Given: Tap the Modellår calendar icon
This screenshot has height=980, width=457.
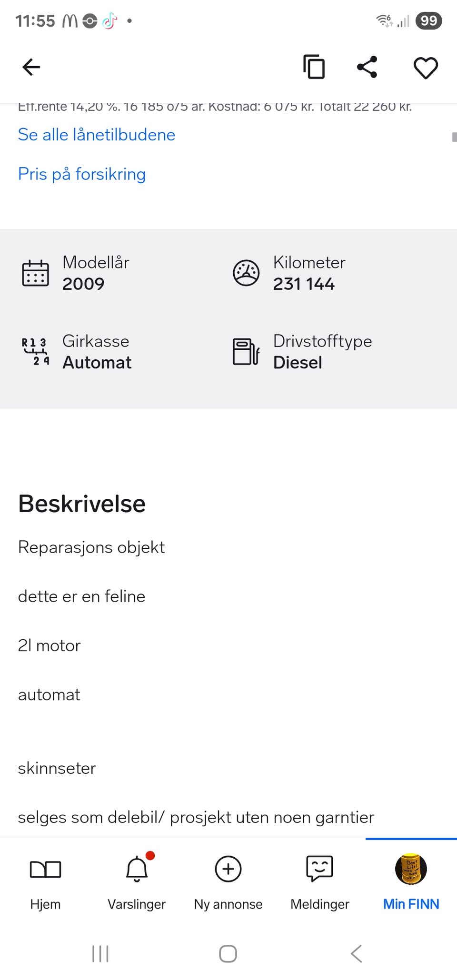Looking at the screenshot, I should pos(36,273).
